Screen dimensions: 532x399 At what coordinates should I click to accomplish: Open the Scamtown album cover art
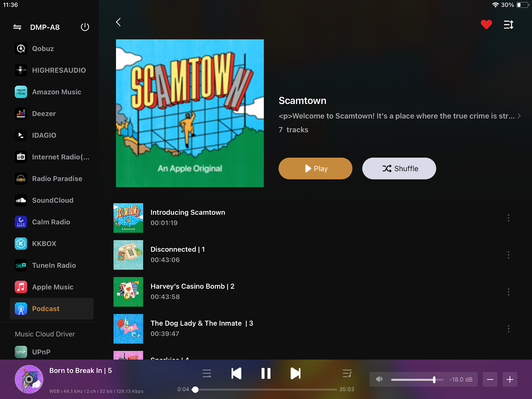(x=190, y=113)
